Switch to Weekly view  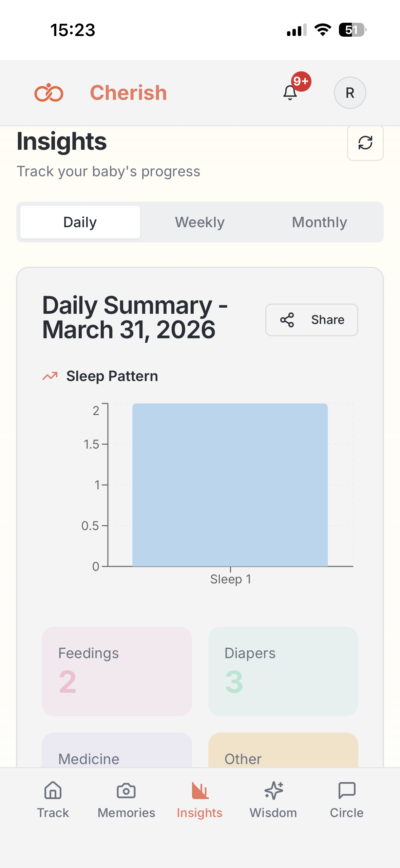pos(200,222)
